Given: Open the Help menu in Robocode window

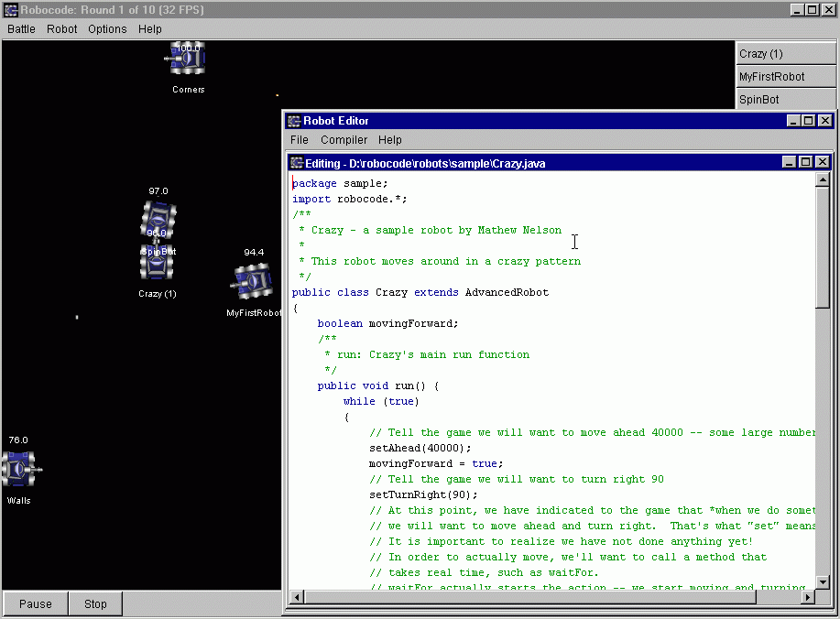Looking at the screenshot, I should 149,29.
